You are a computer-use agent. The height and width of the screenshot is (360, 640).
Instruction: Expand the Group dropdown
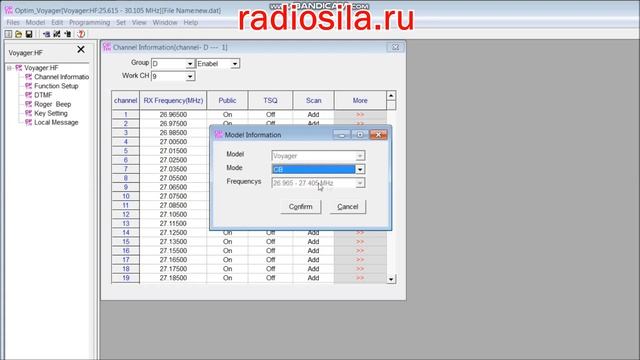pyautogui.click(x=190, y=64)
